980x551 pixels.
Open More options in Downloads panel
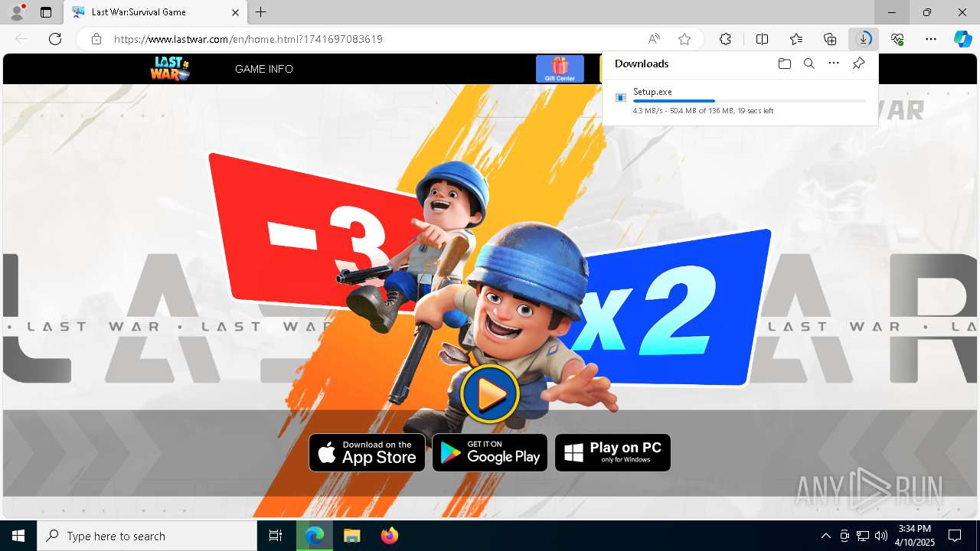click(834, 64)
